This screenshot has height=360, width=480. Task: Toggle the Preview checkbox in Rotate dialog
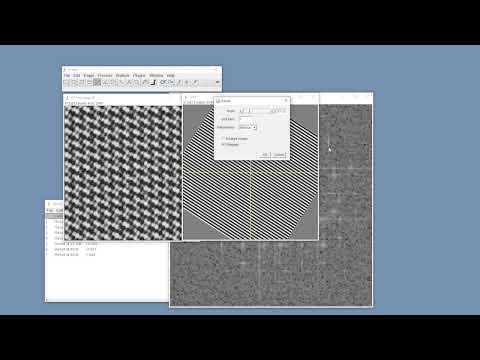tap(223, 144)
